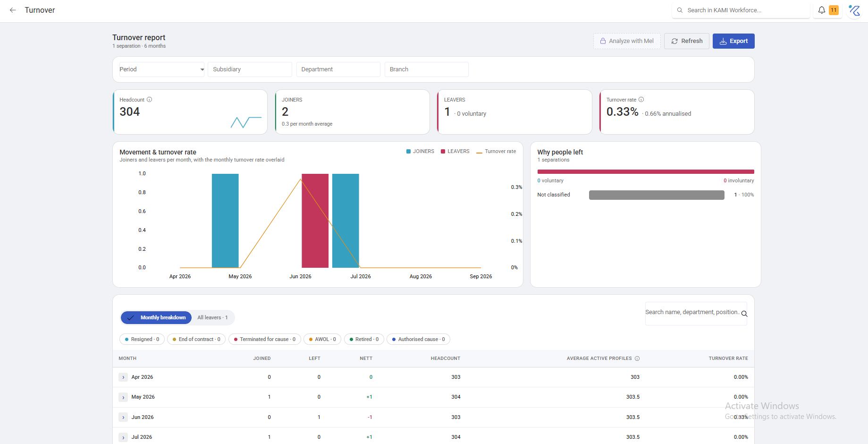Refresh the turnover report

(x=687, y=41)
